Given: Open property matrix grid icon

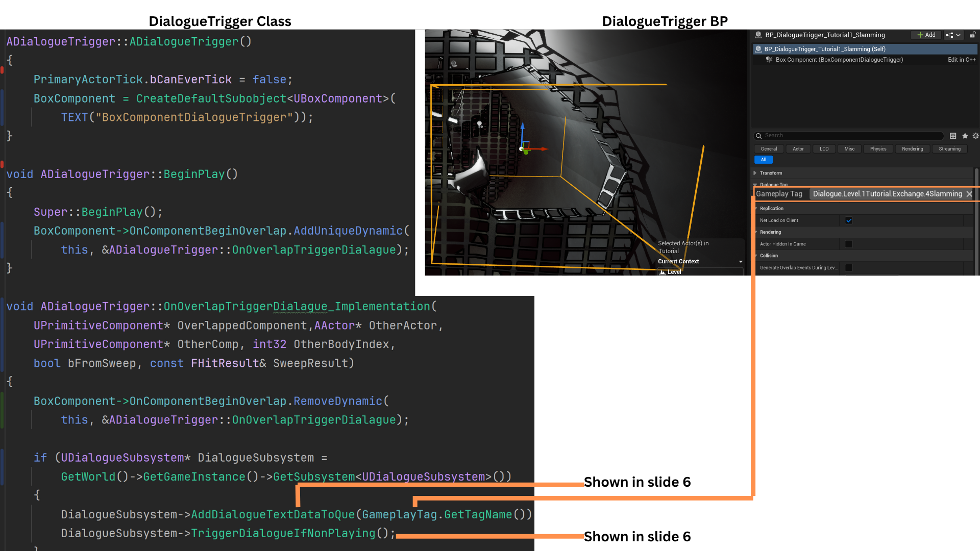Looking at the screenshot, I should [953, 136].
